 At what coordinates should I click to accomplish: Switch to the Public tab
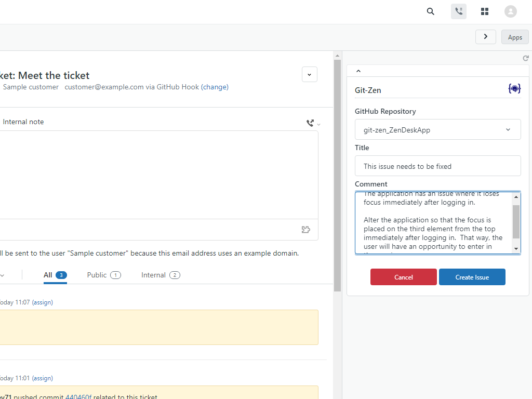coord(103,275)
